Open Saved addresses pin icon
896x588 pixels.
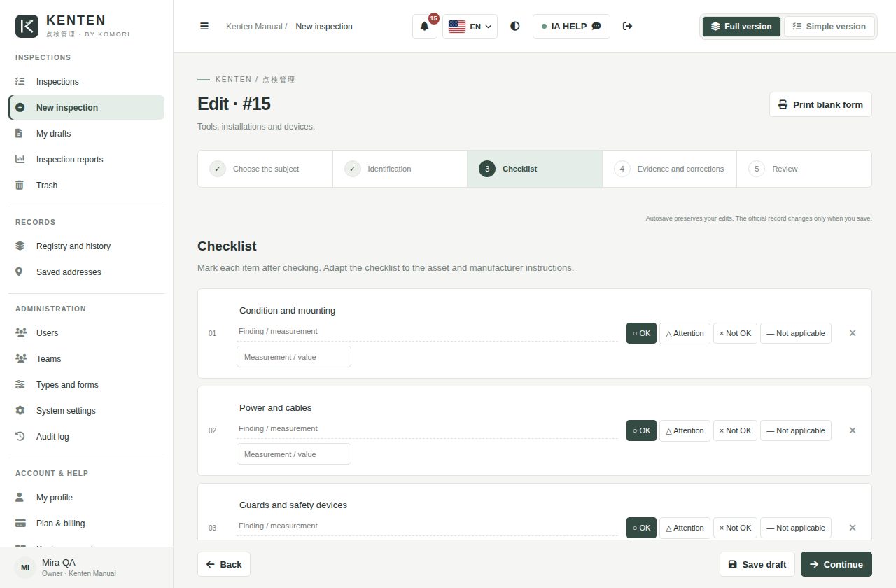point(20,272)
